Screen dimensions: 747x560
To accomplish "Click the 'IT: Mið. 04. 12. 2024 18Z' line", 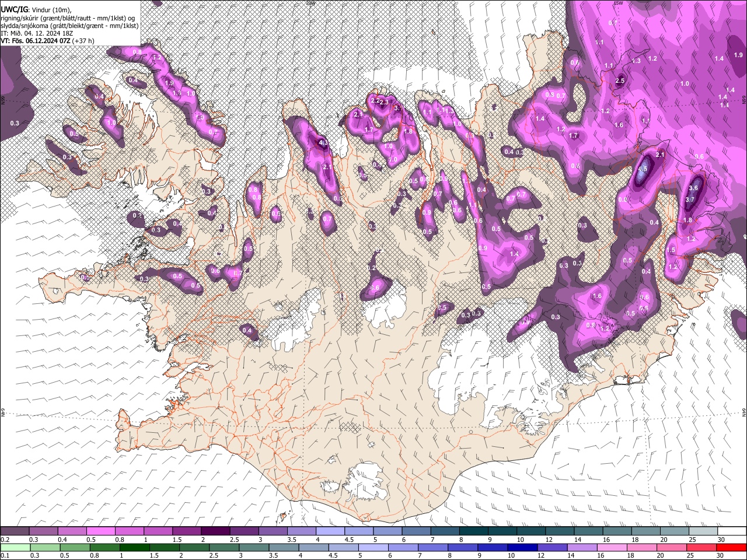I will [37, 34].
